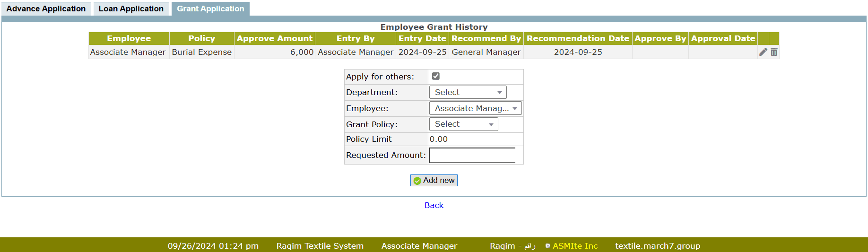Click small icon beside ASMIte Inc
868x252 pixels.
click(x=547, y=246)
